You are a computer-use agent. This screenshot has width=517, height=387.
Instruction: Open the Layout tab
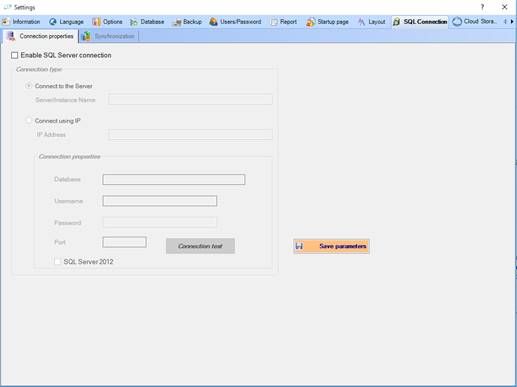pos(371,22)
